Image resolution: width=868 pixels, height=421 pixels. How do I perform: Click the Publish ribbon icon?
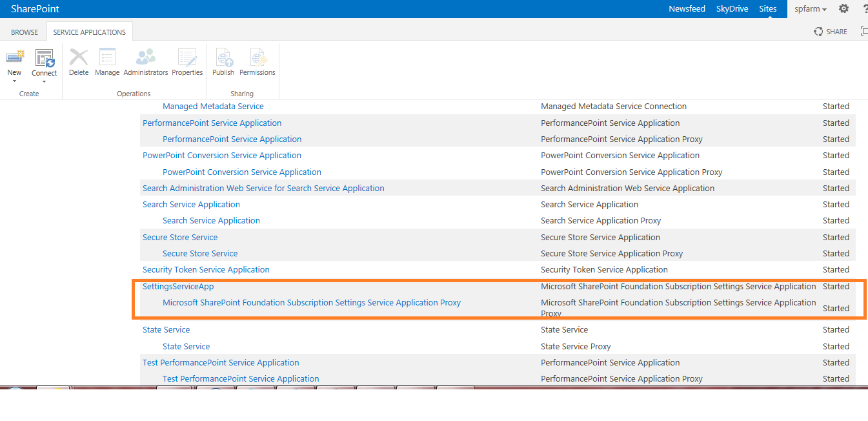click(223, 57)
